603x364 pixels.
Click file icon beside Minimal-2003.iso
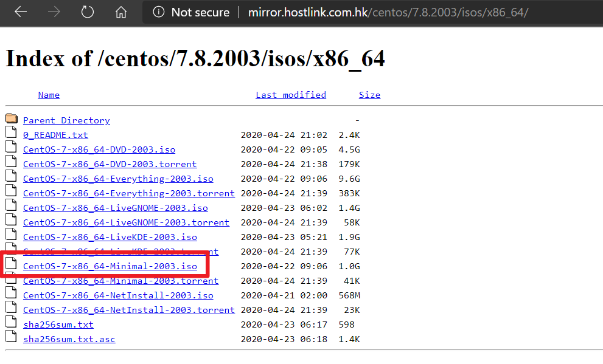click(11, 263)
